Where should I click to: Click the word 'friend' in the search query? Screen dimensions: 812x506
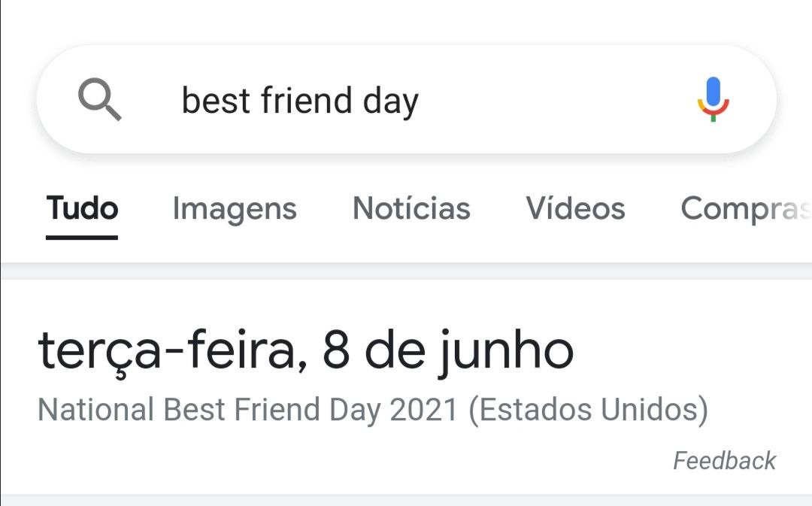click(307, 99)
